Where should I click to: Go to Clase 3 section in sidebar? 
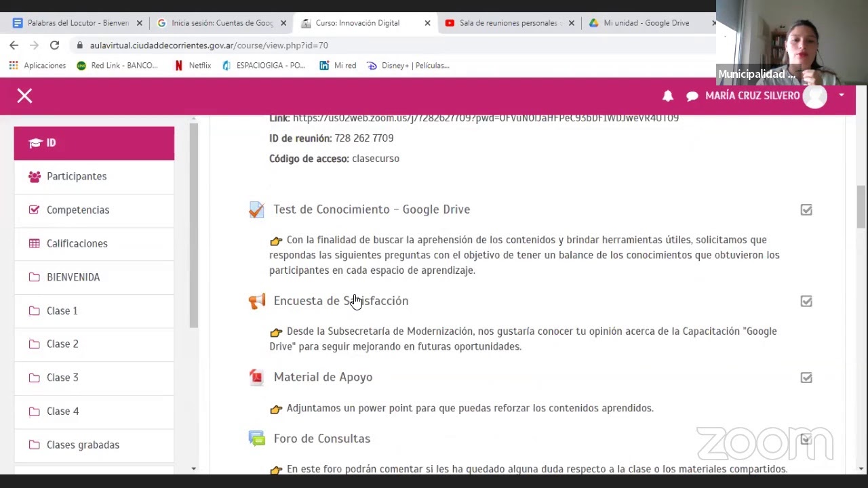coord(94,378)
